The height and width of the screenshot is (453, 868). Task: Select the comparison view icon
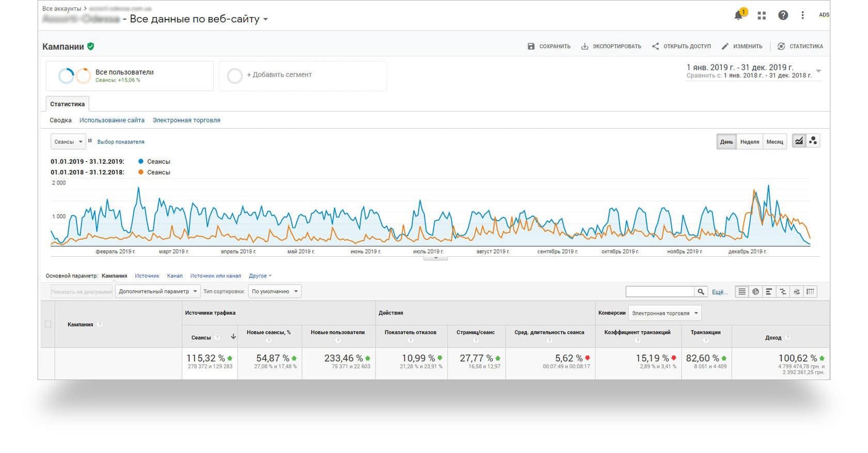pos(783,291)
